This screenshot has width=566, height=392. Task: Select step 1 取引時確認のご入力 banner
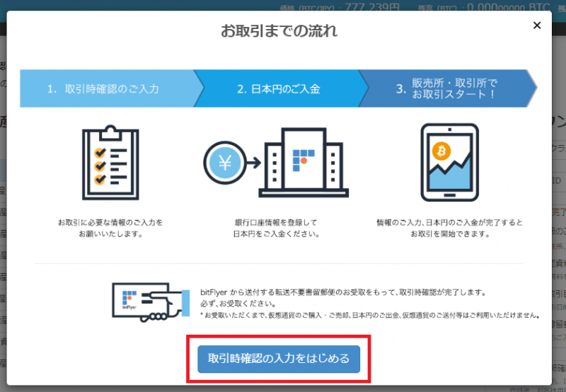point(105,89)
